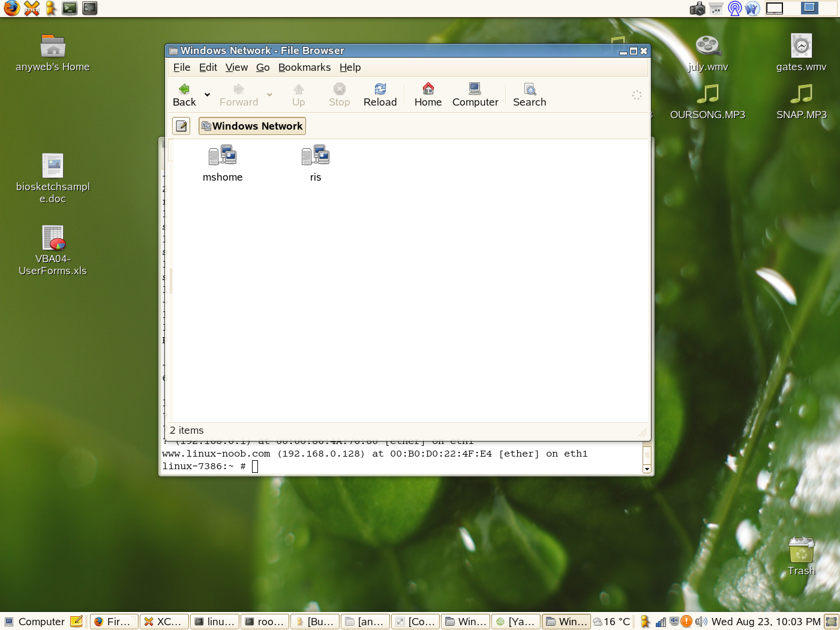
Task: Open the second terminal launcher in top panel
Action: [x=90, y=8]
